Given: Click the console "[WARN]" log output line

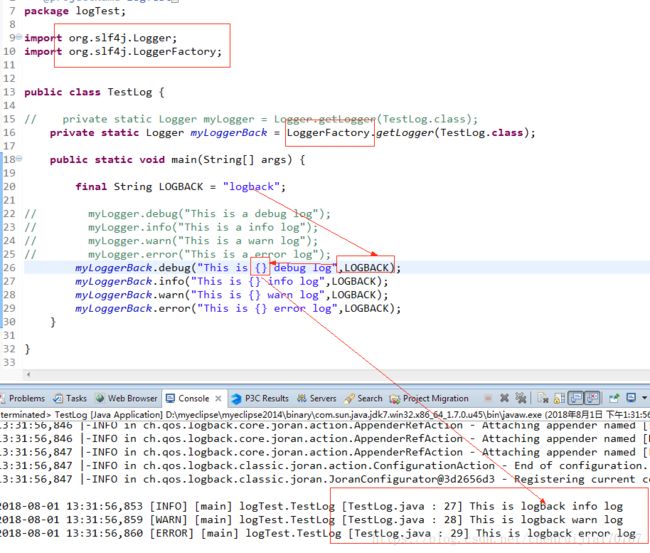Looking at the screenshot, I should point(311,520).
